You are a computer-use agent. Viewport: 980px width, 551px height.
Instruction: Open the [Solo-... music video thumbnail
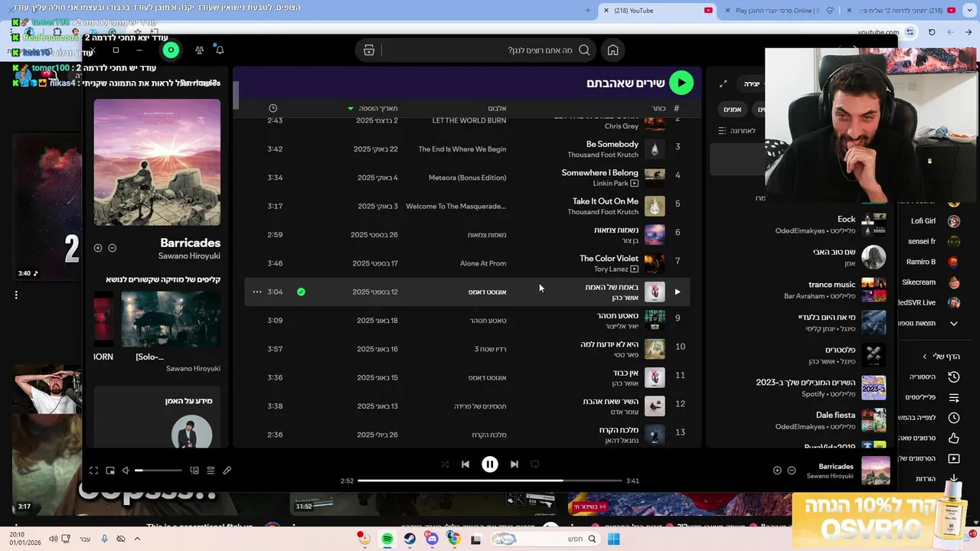171,319
